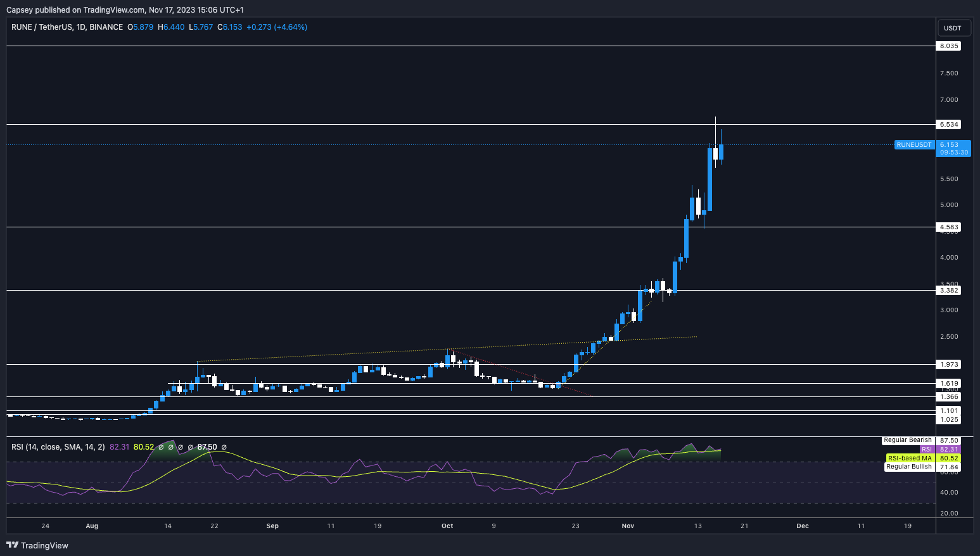Click the yellow RSI MA value 80.52 in legend

point(144,447)
